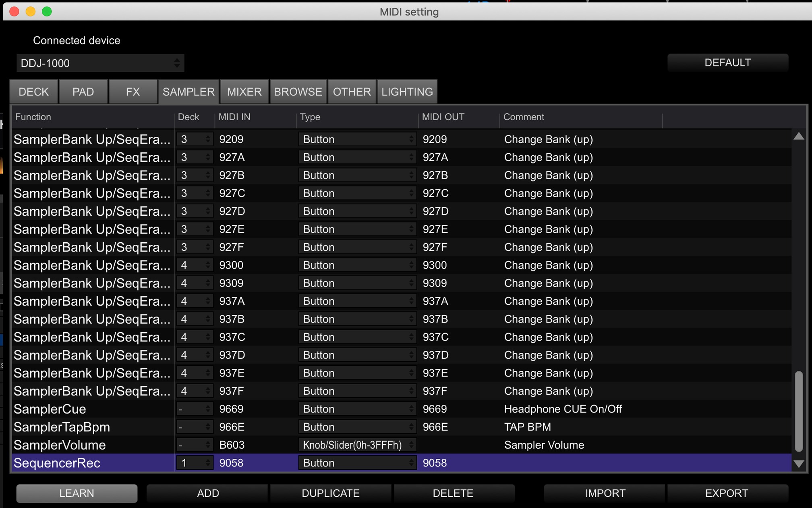Click the ADD button
This screenshot has height=508, width=812.
pyautogui.click(x=208, y=493)
